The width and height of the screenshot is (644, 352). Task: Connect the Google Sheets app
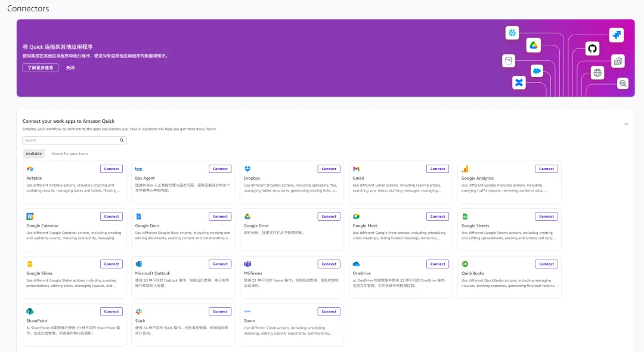coord(546,217)
